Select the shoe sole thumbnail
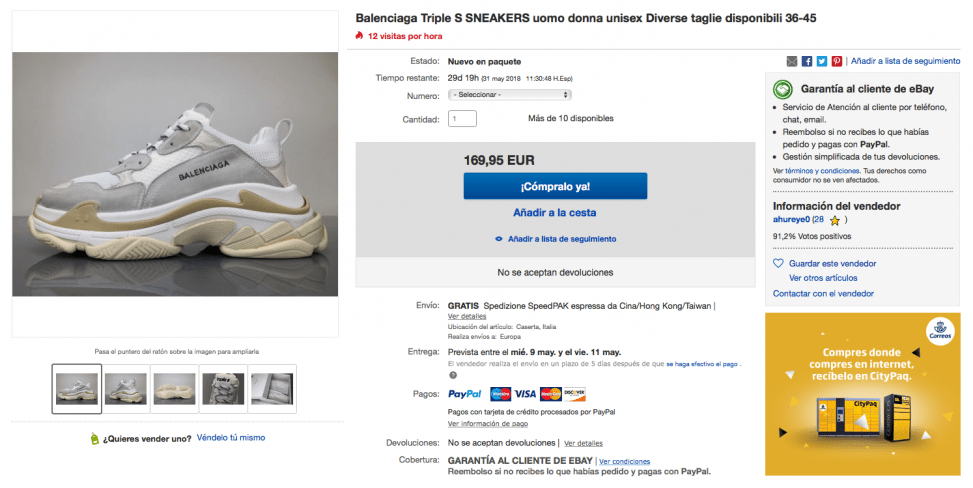 (174, 387)
